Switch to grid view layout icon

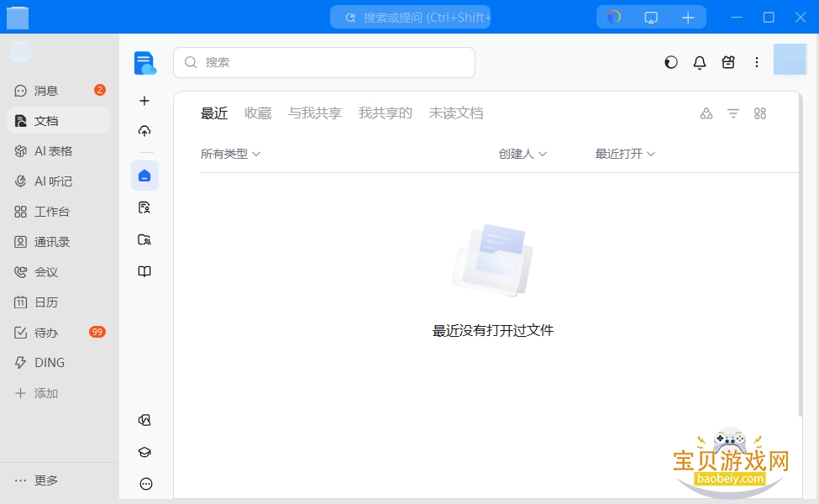point(760,113)
